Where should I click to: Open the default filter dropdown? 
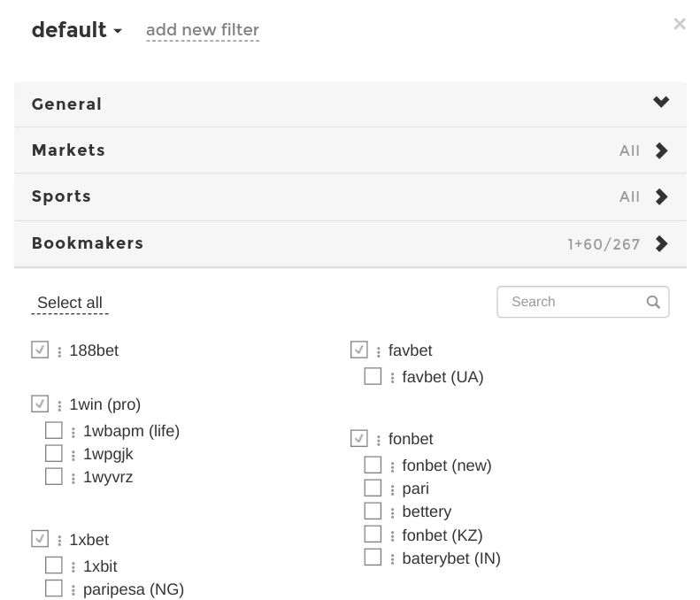click(x=76, y=30)
